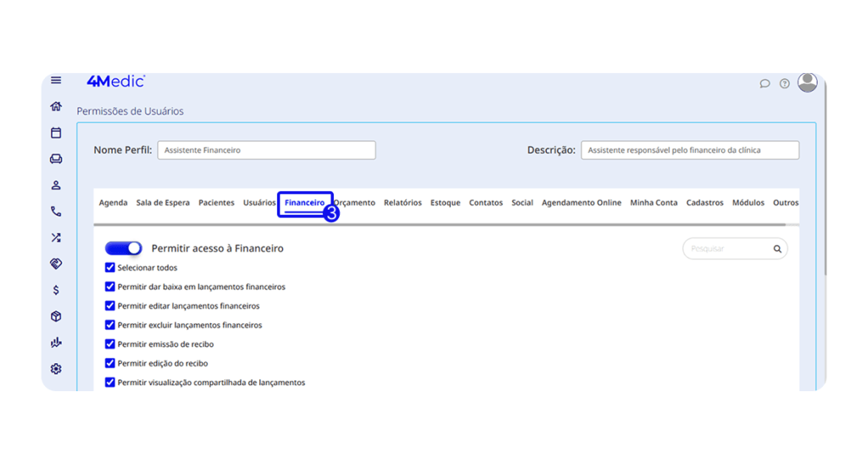
Task: Uncheck Permitir excluir lançamentos financeiros
Action: [x=110, y=325]
